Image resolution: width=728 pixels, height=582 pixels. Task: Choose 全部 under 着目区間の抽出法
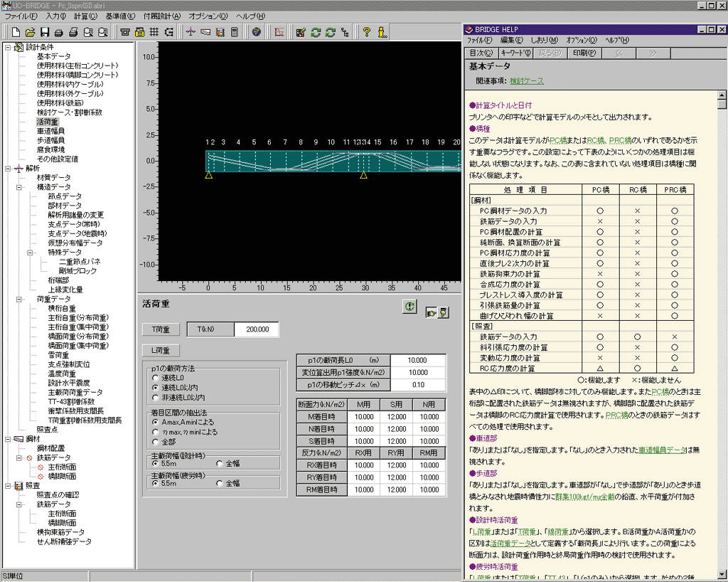tap(156, 442)
